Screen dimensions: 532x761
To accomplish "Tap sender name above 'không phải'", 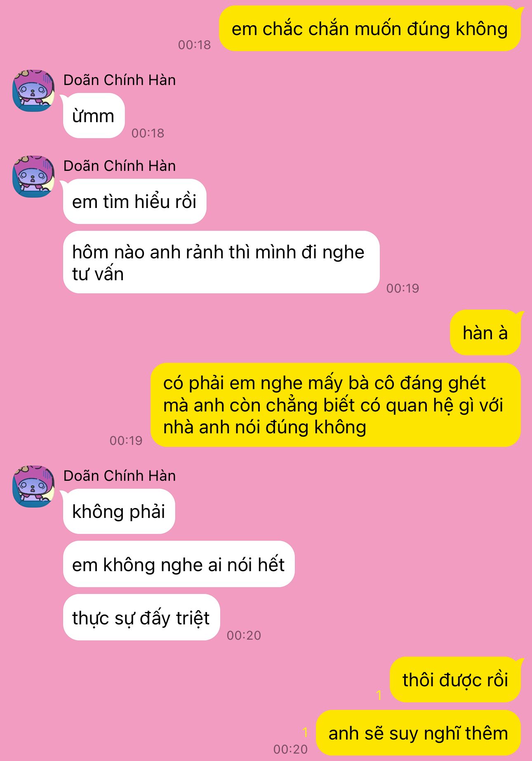I will click(x=120, y=476).
